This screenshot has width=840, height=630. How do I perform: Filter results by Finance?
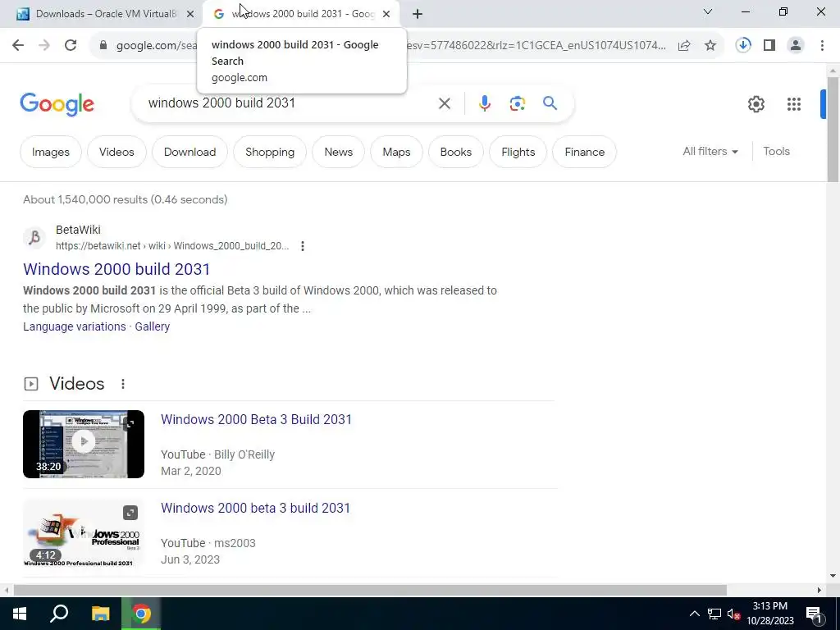(x=584, y=152)
